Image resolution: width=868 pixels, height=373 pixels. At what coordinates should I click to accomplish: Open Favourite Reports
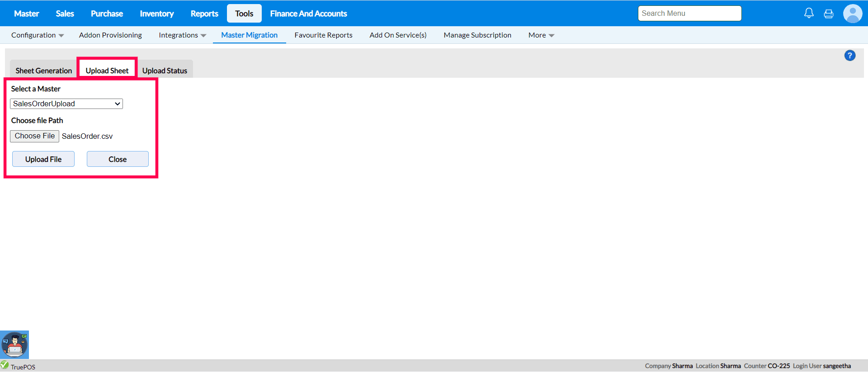(323, 35)
